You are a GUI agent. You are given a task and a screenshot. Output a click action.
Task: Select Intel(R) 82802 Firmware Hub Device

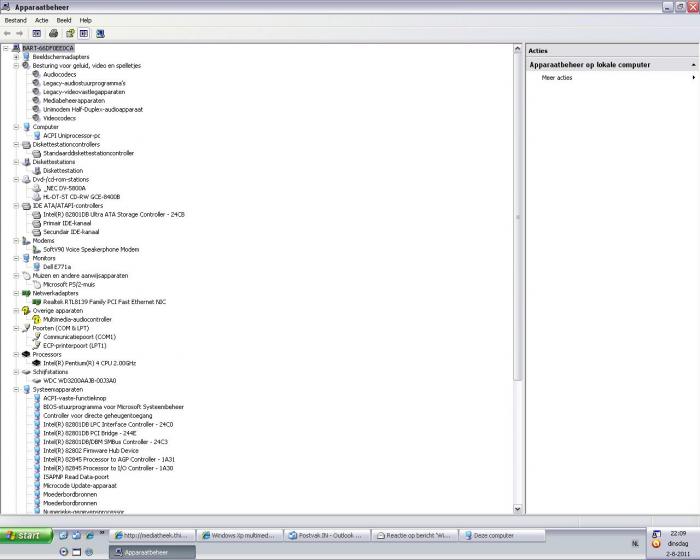pyautogui.click(x=91, y=451)
